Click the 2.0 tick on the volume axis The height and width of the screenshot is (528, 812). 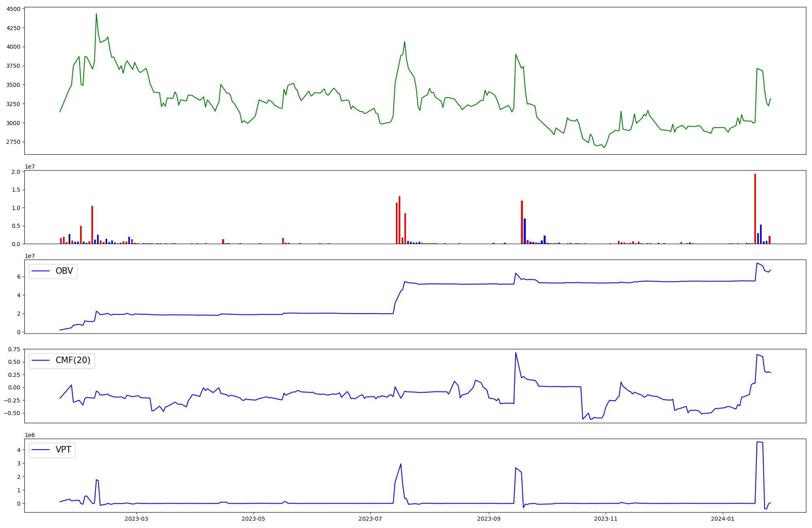click(16, 172)
